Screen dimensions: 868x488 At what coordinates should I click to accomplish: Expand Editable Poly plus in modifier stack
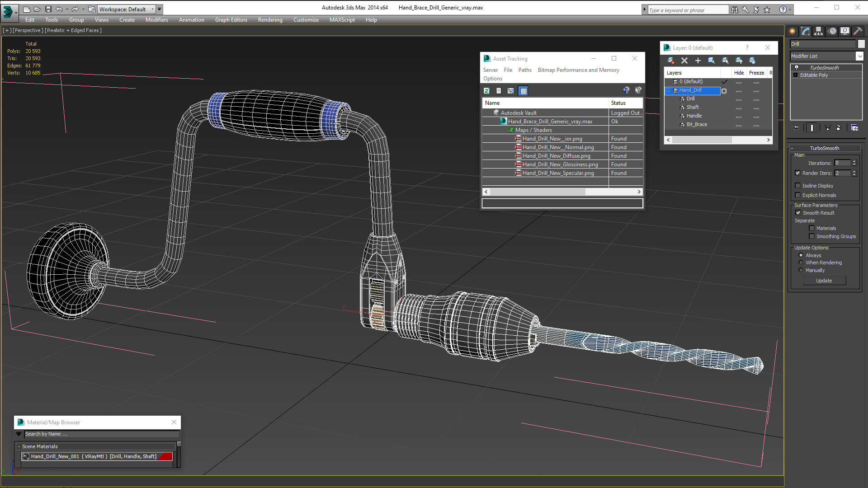pos(796,75)
